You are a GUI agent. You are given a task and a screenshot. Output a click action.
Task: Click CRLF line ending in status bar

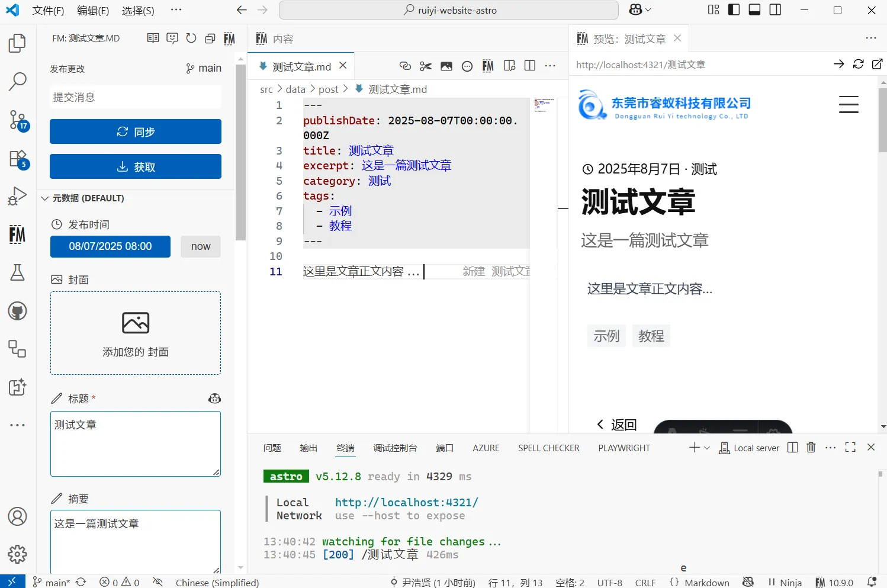pos(645,583)
